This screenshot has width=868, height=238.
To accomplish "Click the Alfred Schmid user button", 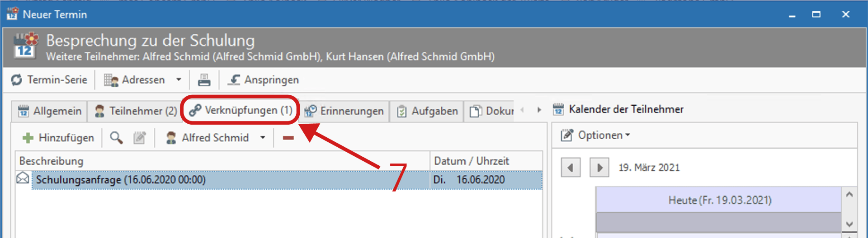I will 207,138.
